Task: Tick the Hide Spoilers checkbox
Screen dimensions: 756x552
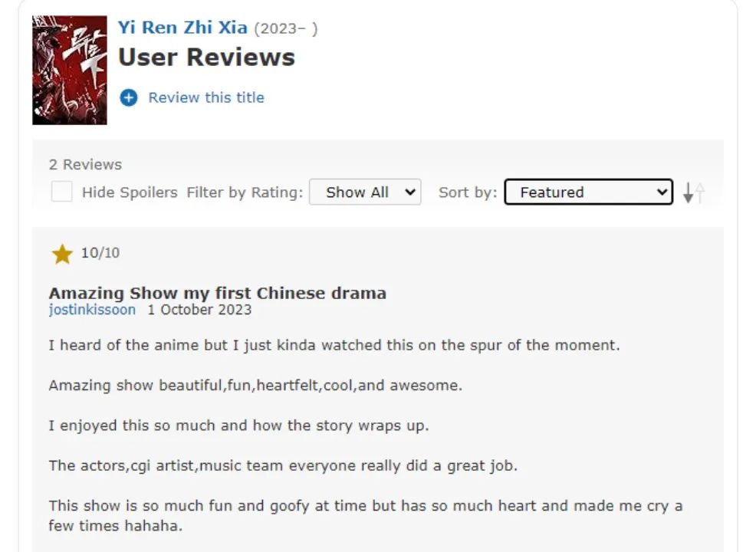Action: pos(61,192)
